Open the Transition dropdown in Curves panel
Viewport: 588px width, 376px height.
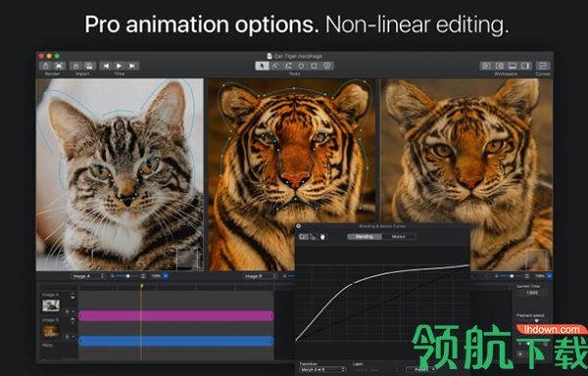322,369
